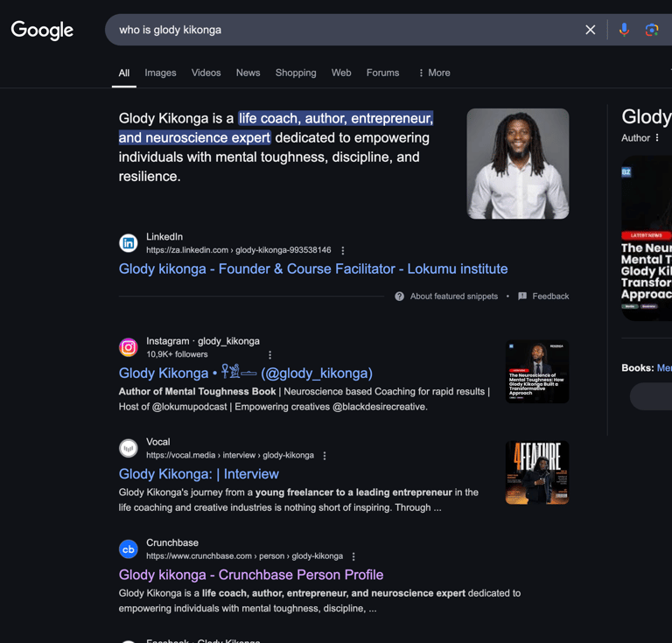Open 'Crunchbase Person Profile' result link
672x643 pixels.
point(251,575)
